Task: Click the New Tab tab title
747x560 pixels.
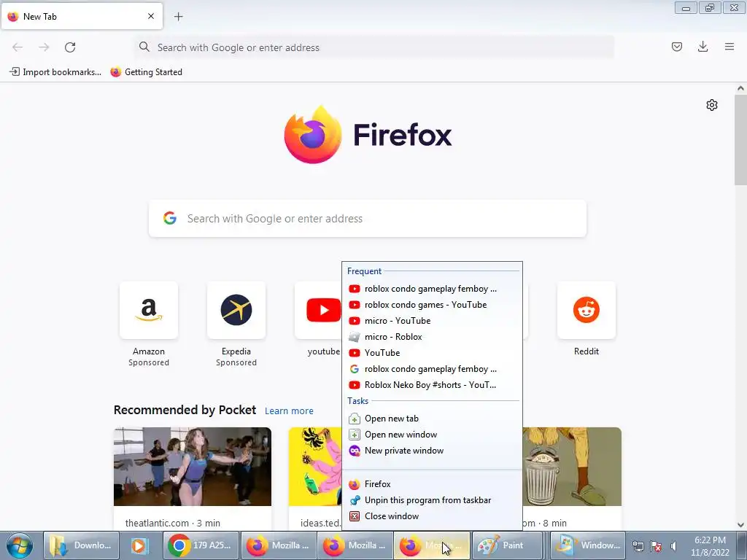Action: tap(40, 17)
